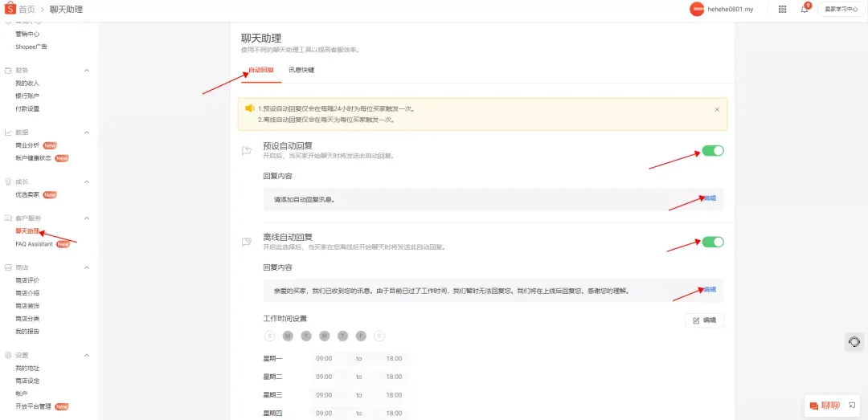Toggle the 离线自动回复 switch
Image resolution: width=868 pixels, height=420 pixels.
click(x=713, y=242)
